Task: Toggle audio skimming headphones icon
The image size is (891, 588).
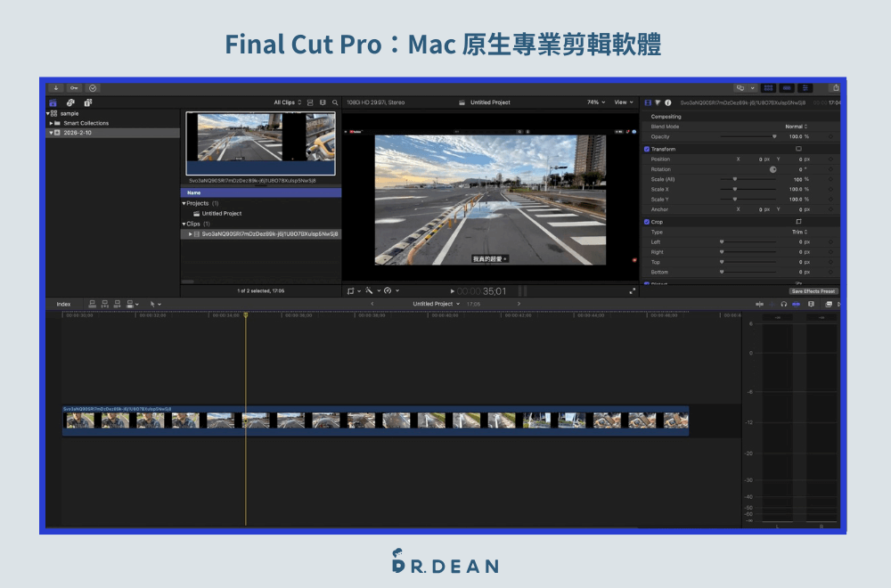Action: tap(783, 305)
